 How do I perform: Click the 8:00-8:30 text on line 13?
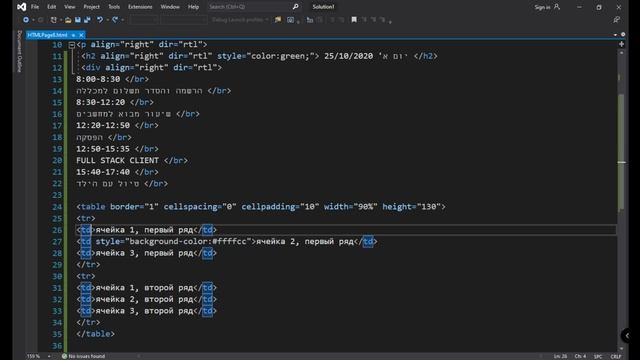click(x=98, y=79)
